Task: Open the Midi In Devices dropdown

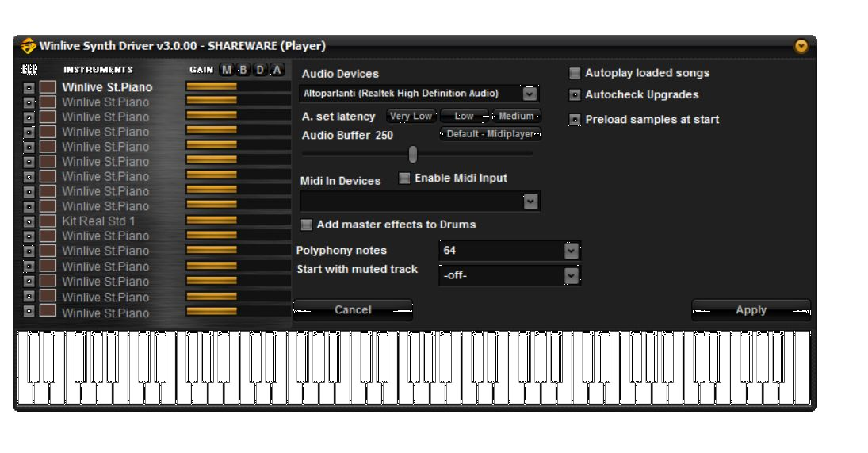Action: 530,202
